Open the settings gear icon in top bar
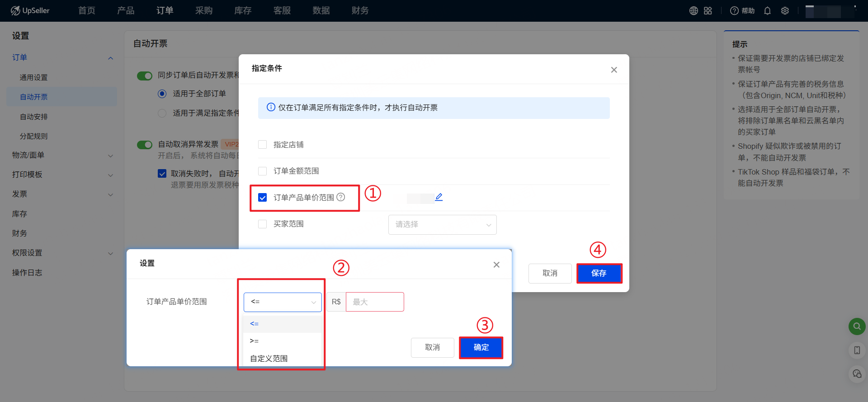The image size is (868, 402). pos(785,11)
